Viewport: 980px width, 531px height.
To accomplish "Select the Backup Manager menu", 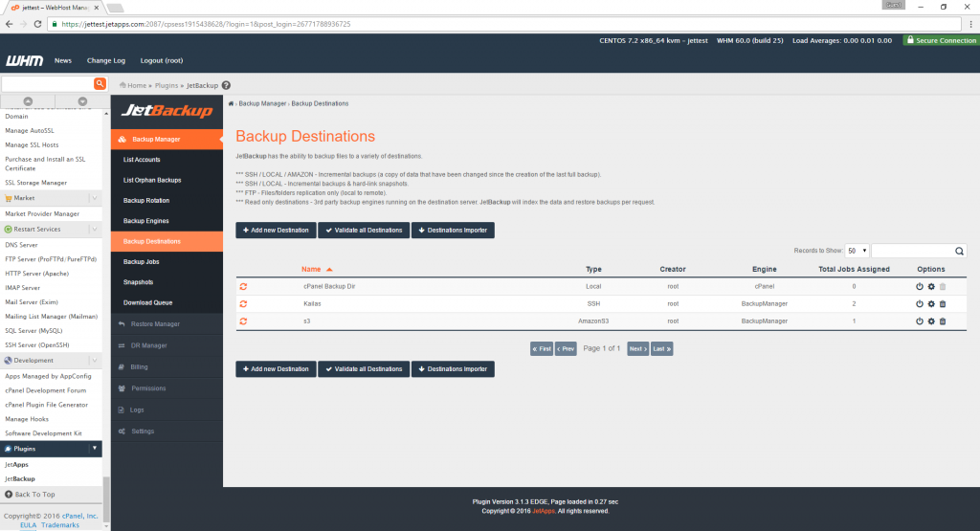I will point(167,140).
